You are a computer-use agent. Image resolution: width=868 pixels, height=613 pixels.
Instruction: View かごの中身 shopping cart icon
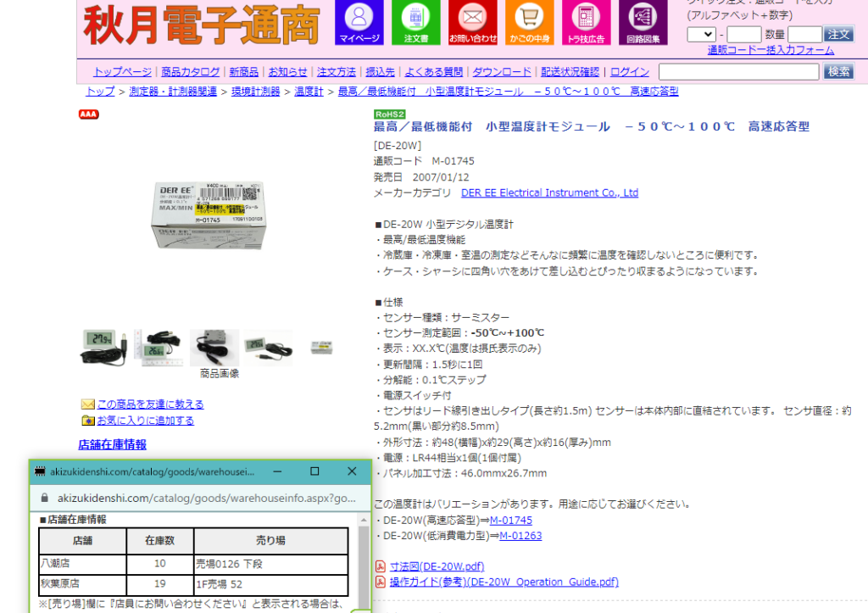pos(530,22)
